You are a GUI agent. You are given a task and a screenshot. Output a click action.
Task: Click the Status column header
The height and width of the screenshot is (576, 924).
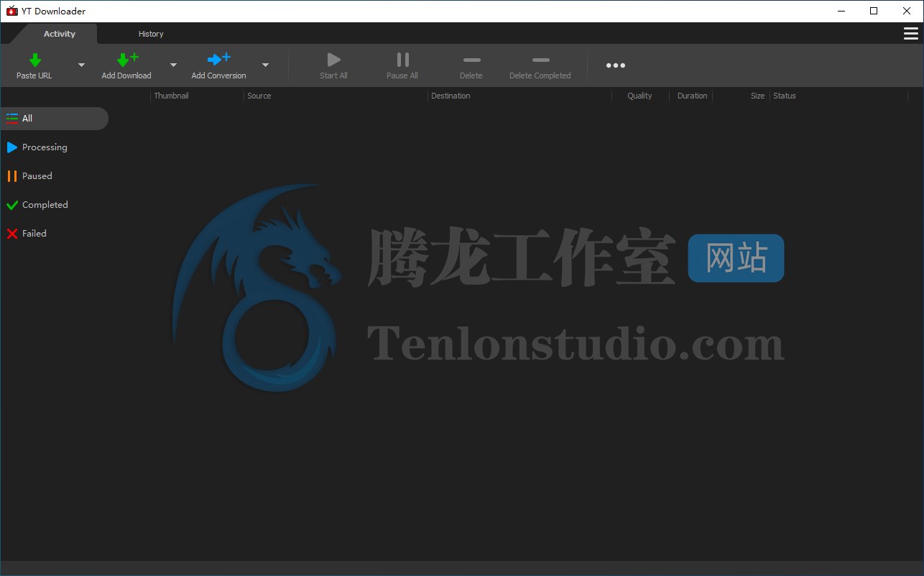pyautogui.click(x=838, y=96)
